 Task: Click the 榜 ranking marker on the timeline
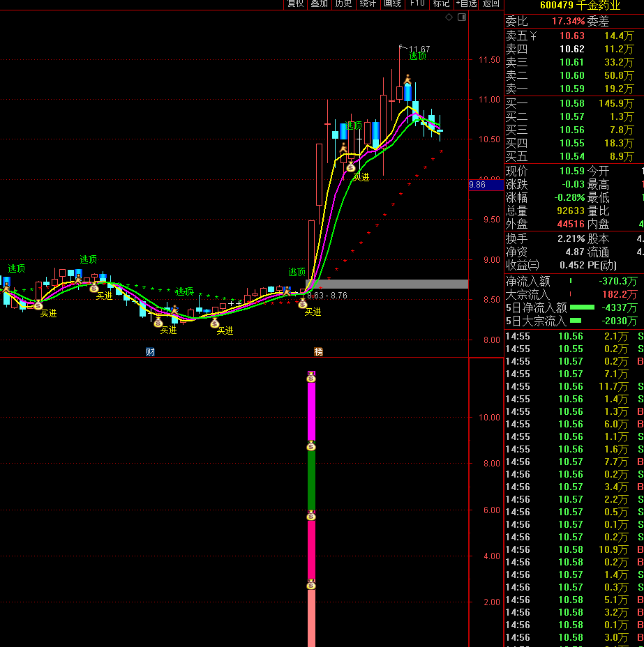coord(318,351)
